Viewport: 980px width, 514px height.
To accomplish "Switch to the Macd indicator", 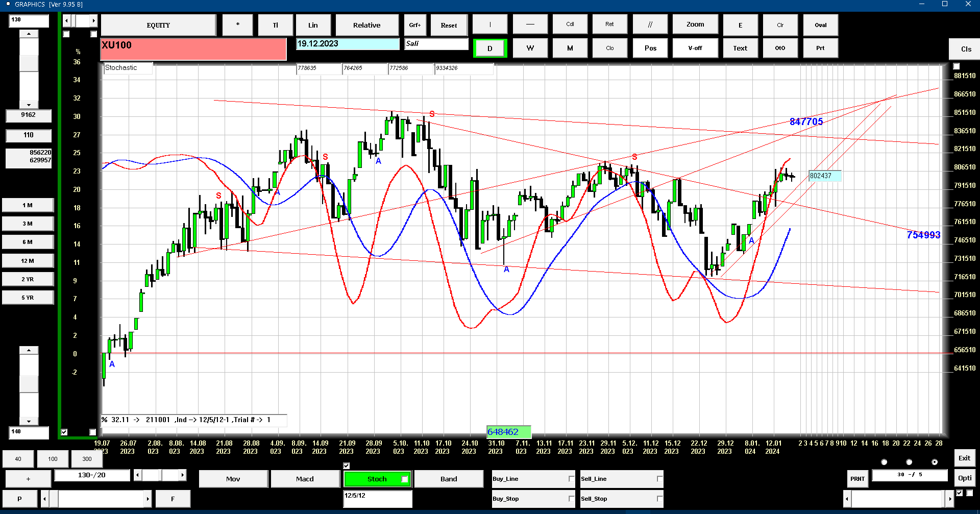I will [x=305, y=479].
